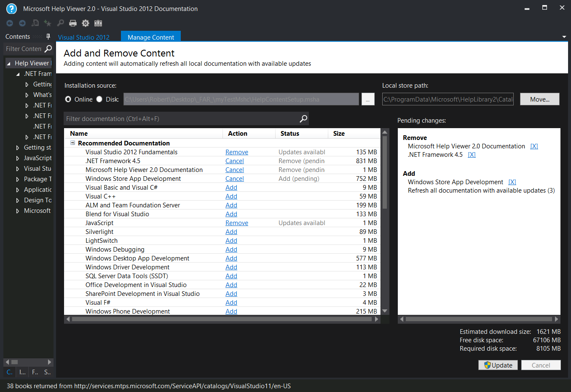Collapse Recommended Documentation group

[72, 143]
